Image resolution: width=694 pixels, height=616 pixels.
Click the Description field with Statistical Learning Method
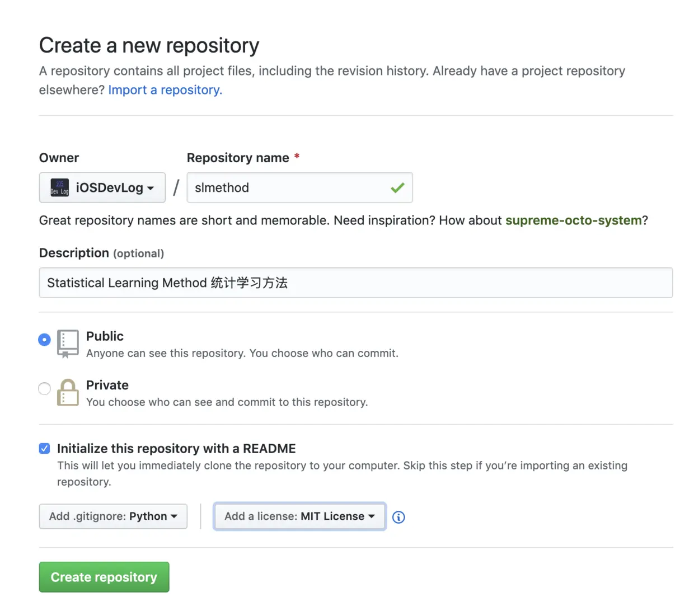pos(356,283)
